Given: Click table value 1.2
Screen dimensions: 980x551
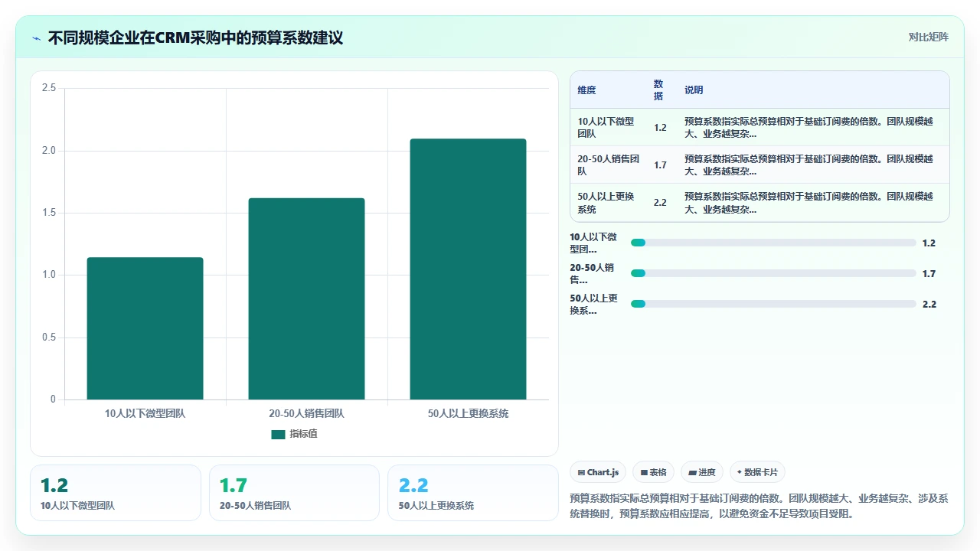Looking at the screenshot, I should point(660,128).
